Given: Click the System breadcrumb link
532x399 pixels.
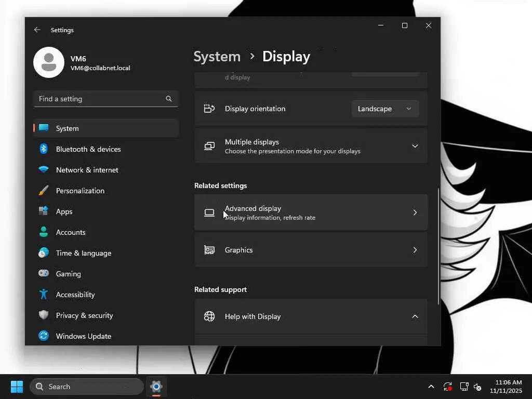Looking at the screenshot, I should [217, 56].
